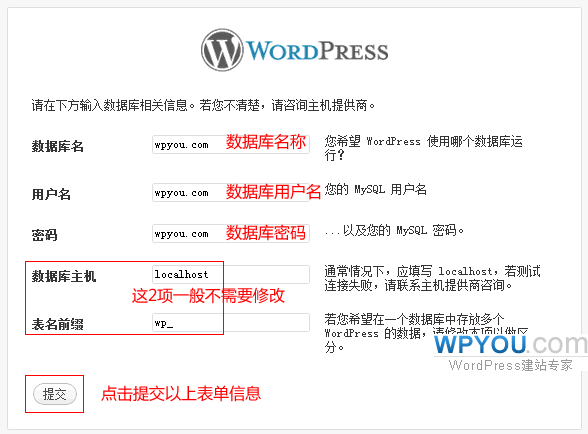
Task: Click the 表名前缀 label
Action: [x=57, y=324]
